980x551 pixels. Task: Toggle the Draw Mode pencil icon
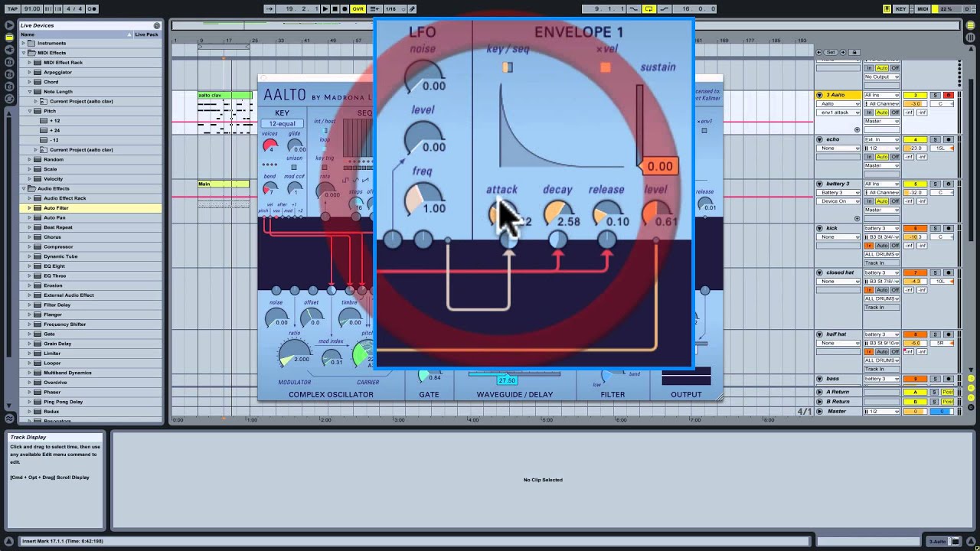pos(411,8)
